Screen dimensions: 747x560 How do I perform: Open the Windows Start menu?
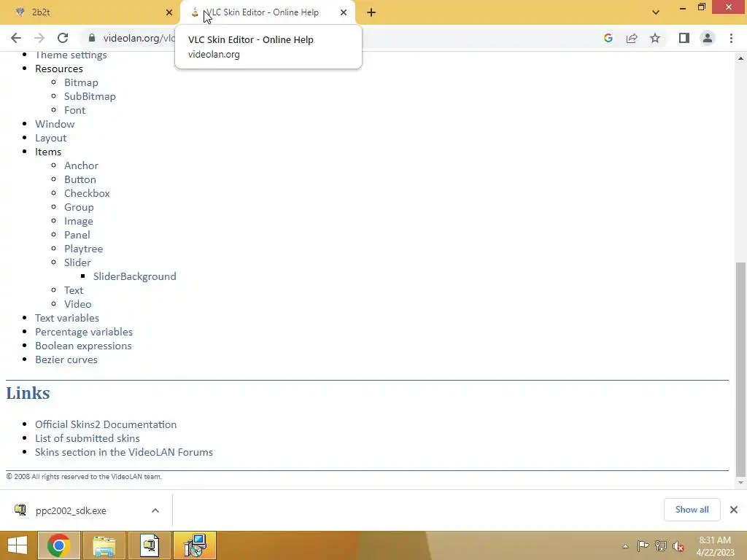[x=18, y=545]
